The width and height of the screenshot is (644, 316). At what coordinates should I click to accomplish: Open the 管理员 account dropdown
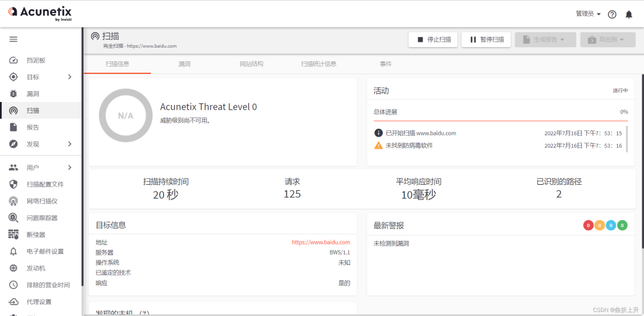click(x=588, y=14)
